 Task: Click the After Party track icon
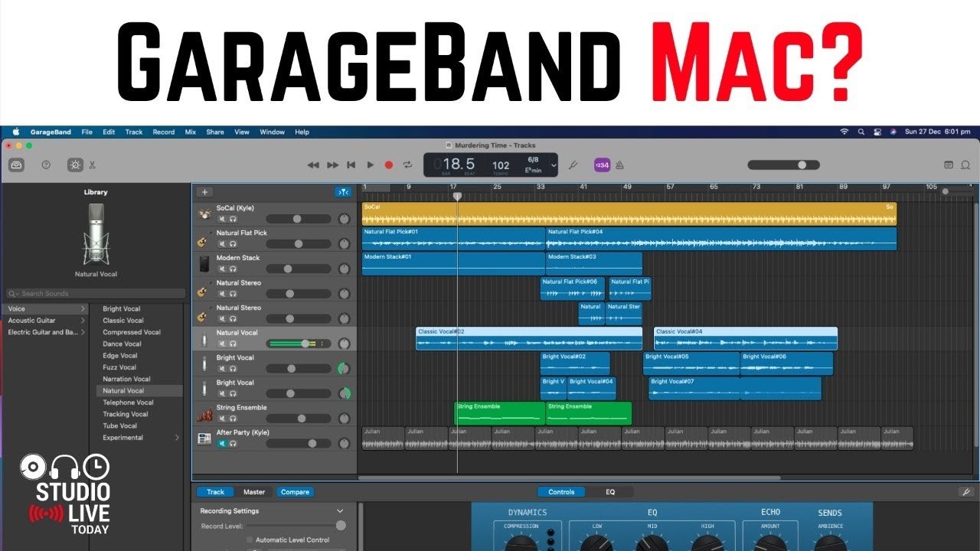[x=204, y=439]
